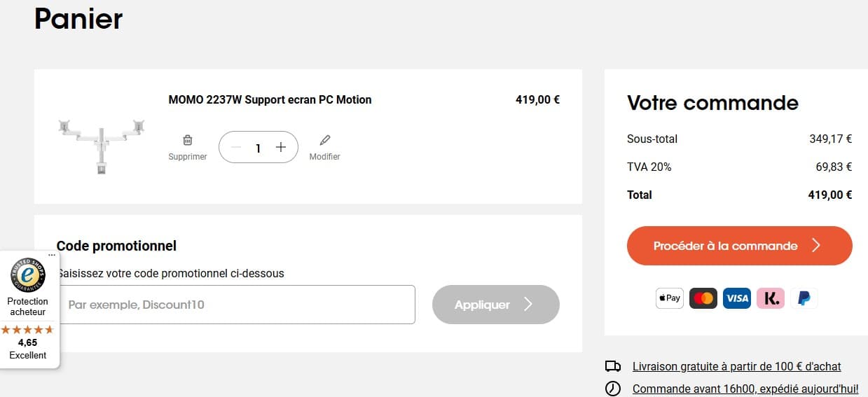
Task: Open the MOMO 2237W product thumbnail
Action: click(102, 146)
